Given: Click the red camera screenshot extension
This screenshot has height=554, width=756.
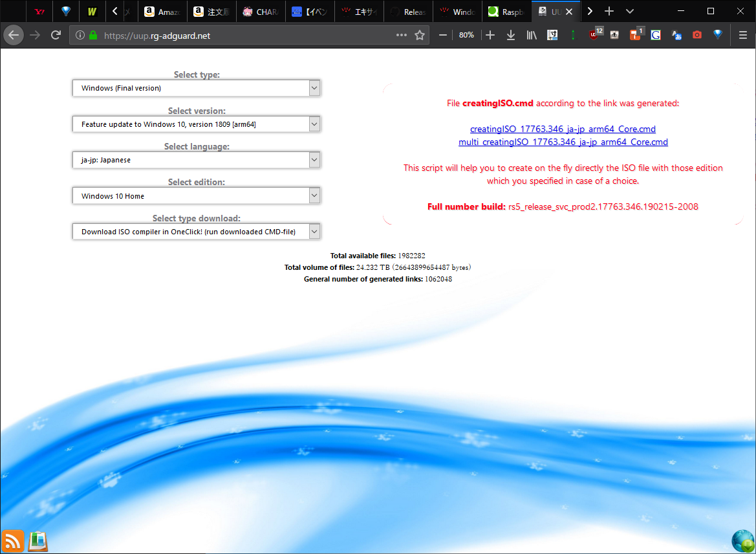Looking at the screenshot, I should pyautogui.click(x=697, y=35).
